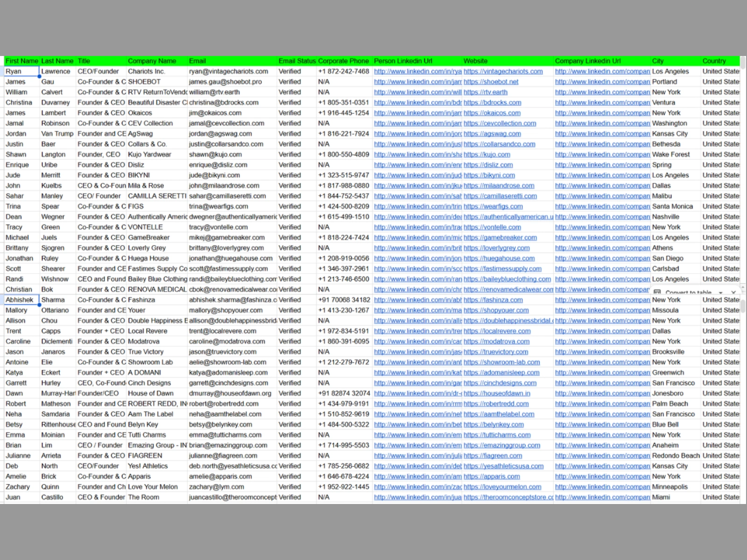Select the Country header cell

(720, 61)
